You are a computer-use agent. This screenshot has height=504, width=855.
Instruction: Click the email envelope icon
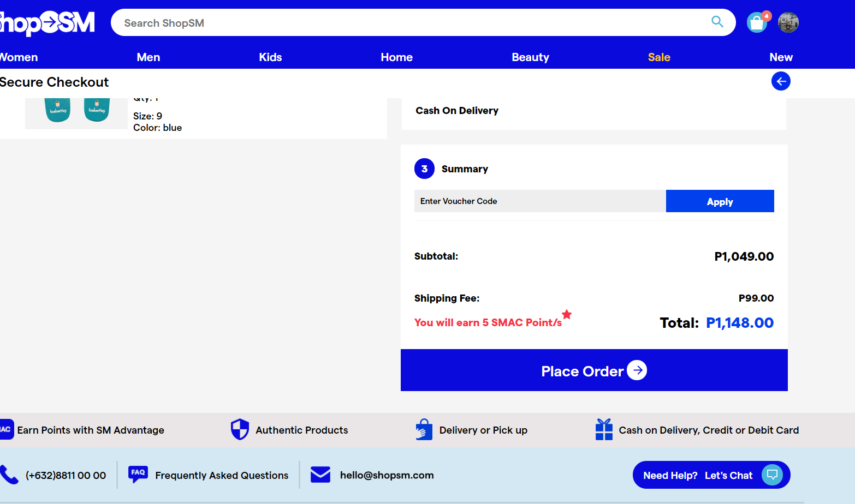(x=320, y=475)
